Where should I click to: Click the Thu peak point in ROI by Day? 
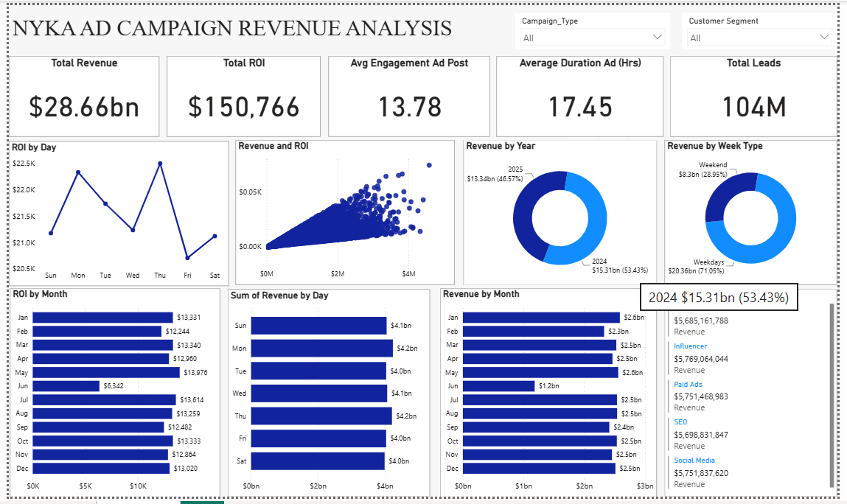tap(160, 163)
